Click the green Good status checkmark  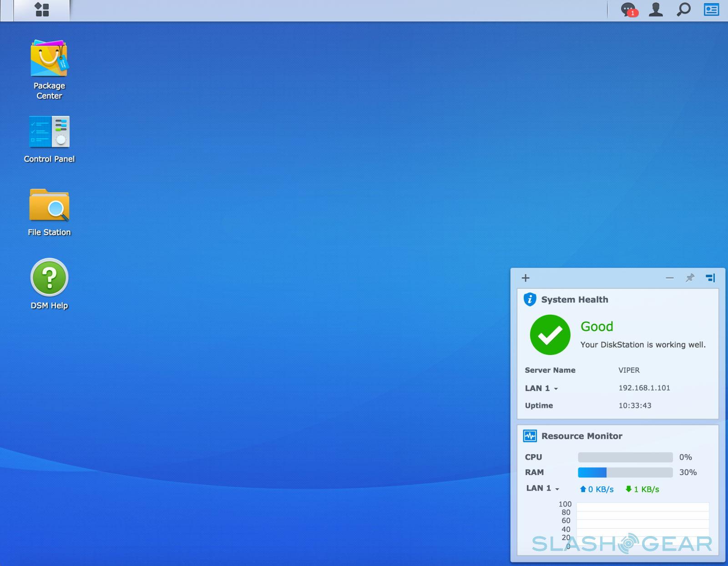[550, 335]
